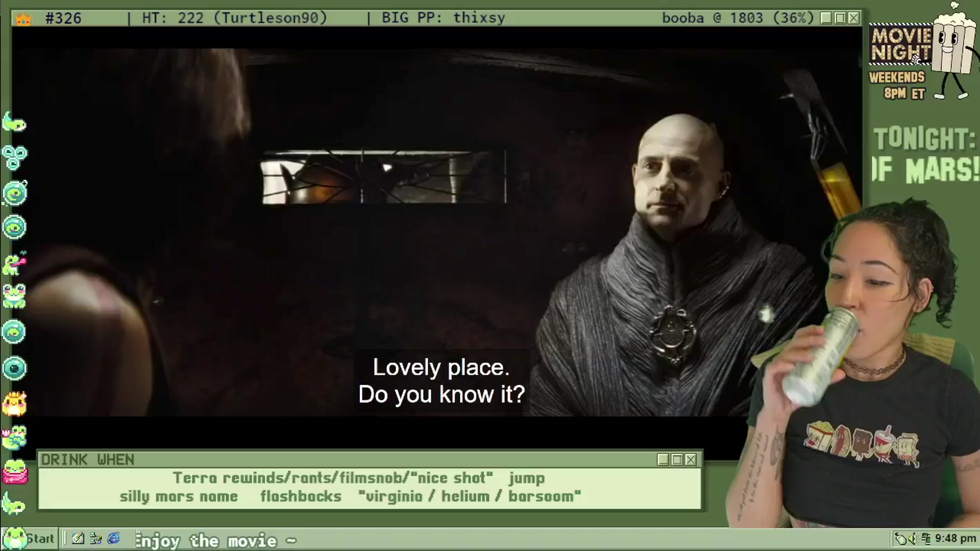Viewport: 980px width, 551px height.
Task: Click the "Enjoy the movie ~" ticker text
Action: (x=216, y=540)
